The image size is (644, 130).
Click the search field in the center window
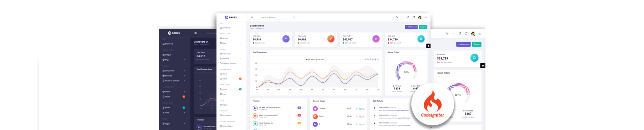click(x=278, y=17)
